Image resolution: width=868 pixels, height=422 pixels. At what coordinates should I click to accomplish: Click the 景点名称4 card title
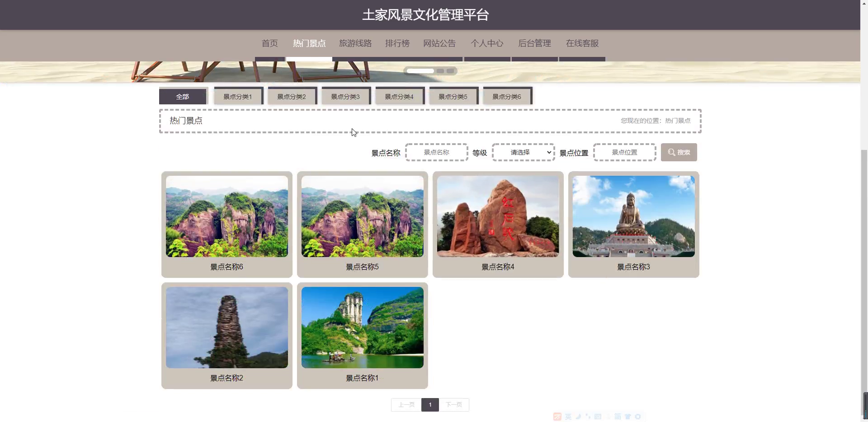[x=498, y=267]
